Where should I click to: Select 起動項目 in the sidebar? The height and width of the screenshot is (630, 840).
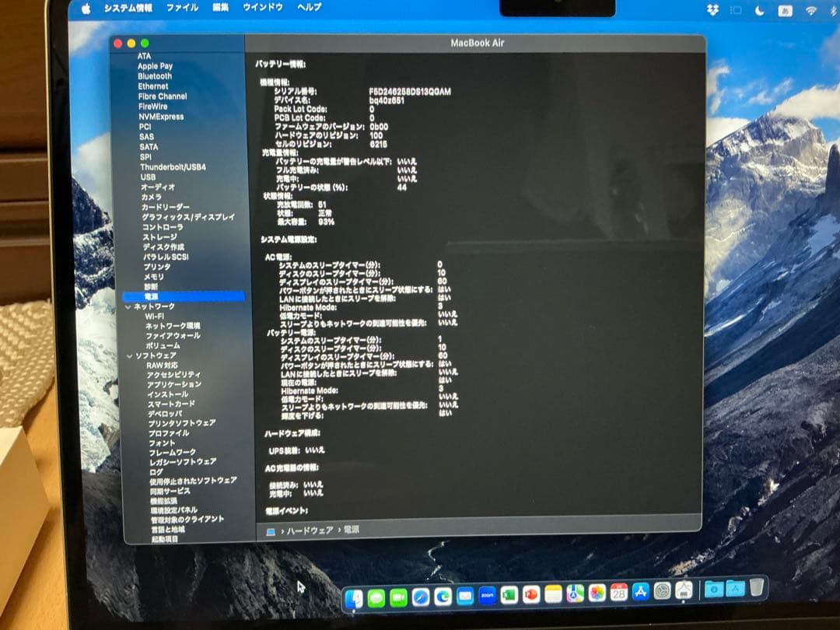point(164,539)
